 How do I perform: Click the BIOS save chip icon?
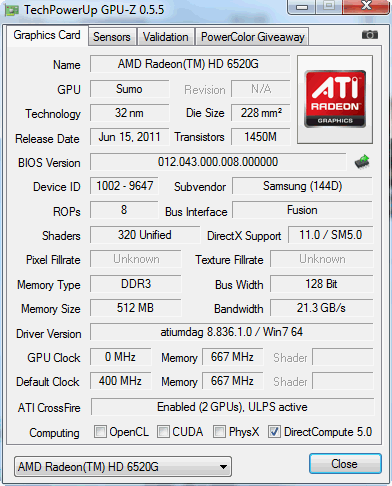pyautogui.click(x=362, y=162)
